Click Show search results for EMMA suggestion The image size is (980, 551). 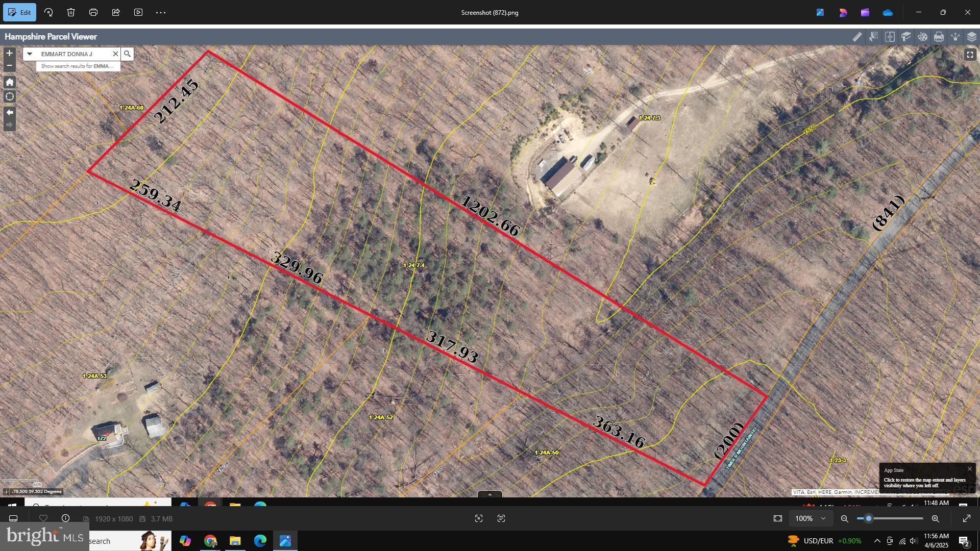coord(78,66)
